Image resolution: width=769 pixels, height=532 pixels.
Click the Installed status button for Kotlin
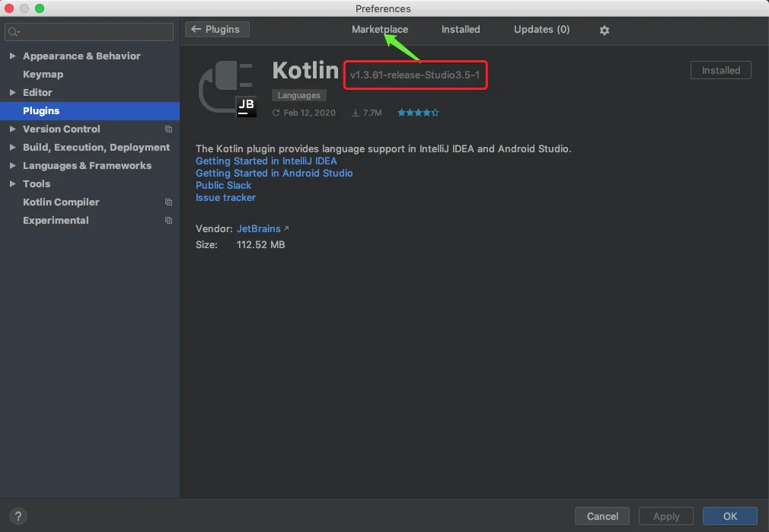[x=720, y=70]
